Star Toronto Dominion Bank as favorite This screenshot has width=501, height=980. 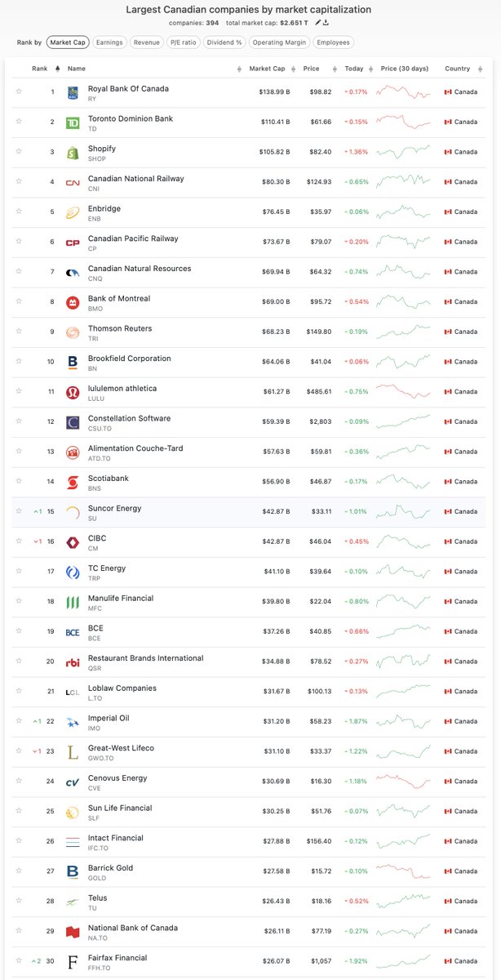(x=19, y=122)
